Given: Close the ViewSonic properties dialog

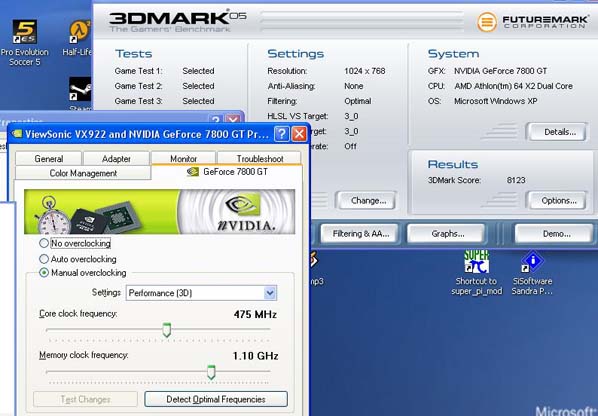Looking at the screenshot, I should 299,134.
